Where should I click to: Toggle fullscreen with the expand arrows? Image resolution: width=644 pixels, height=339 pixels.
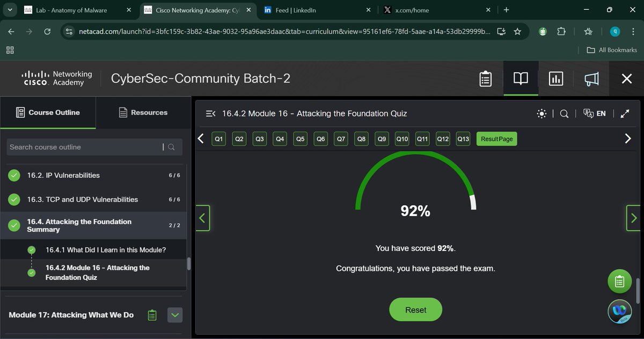click(x=625, y=113)
